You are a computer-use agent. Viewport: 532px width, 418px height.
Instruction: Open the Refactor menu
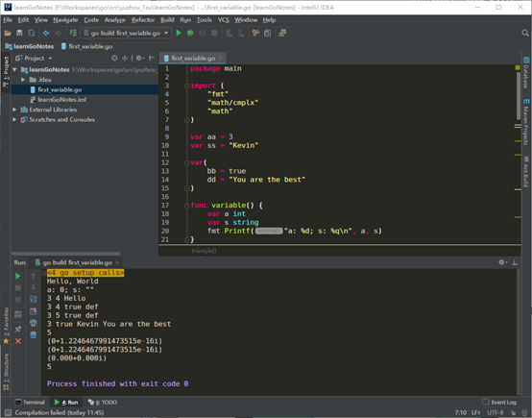point(143,20)
